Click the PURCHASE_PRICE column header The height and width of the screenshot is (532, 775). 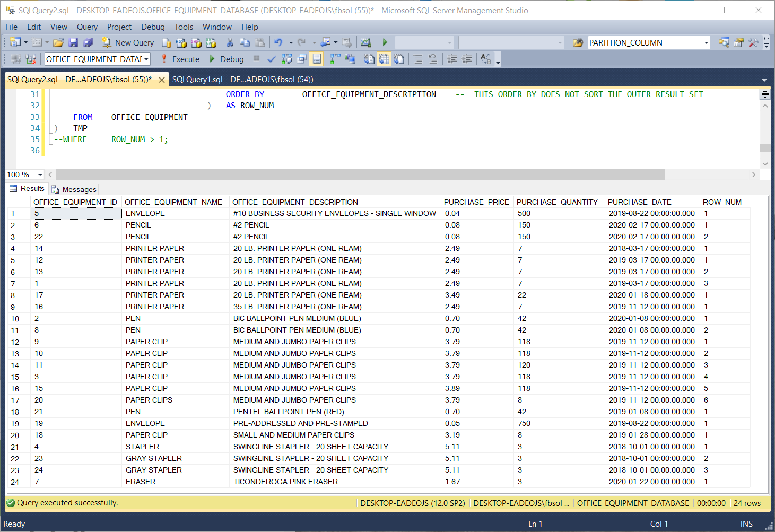(476, 202)
